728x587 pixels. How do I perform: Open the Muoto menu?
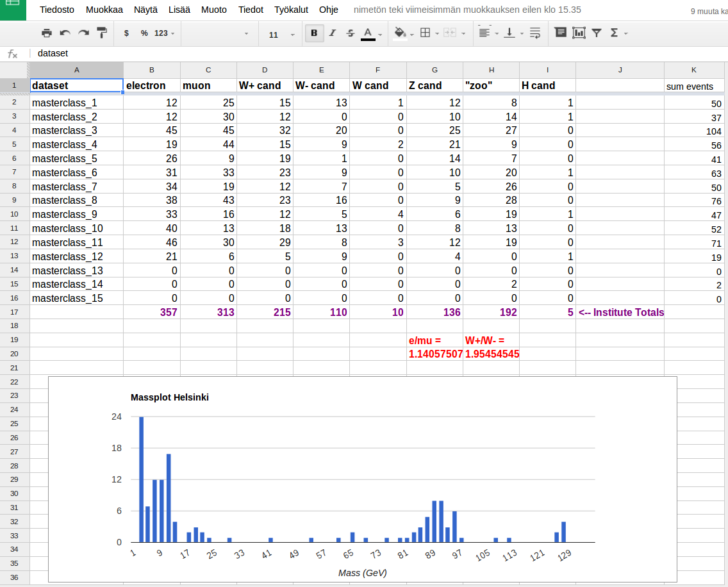[x=214, y=10]
